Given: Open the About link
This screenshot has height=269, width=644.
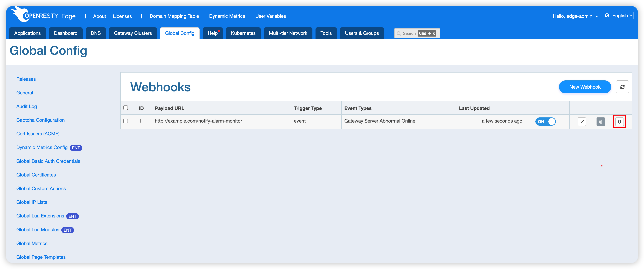Looking at the screenshot, I should coord(100,16).
